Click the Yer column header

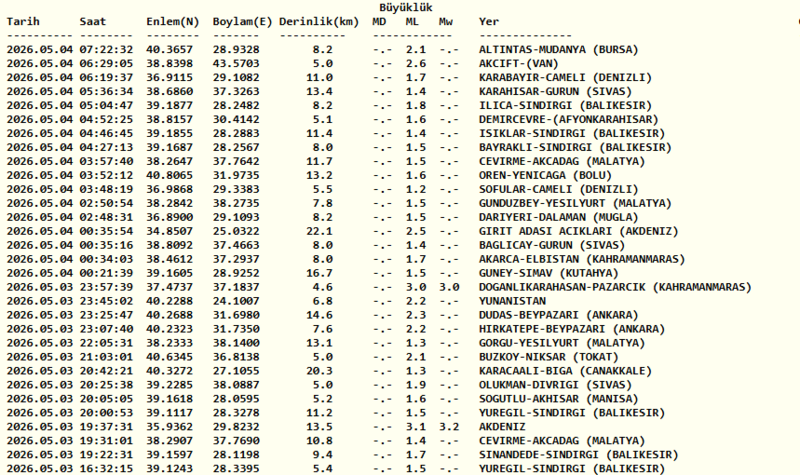tap(489, 22)
